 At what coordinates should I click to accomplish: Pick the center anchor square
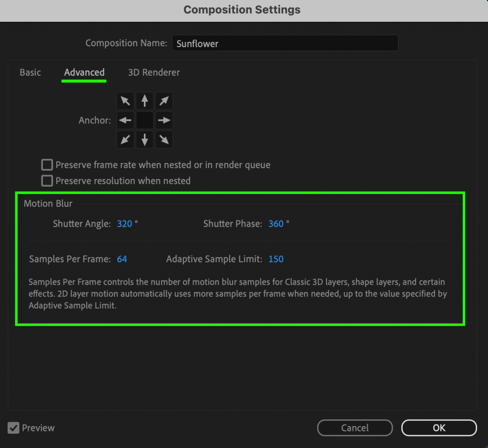[x=145, y=120]
